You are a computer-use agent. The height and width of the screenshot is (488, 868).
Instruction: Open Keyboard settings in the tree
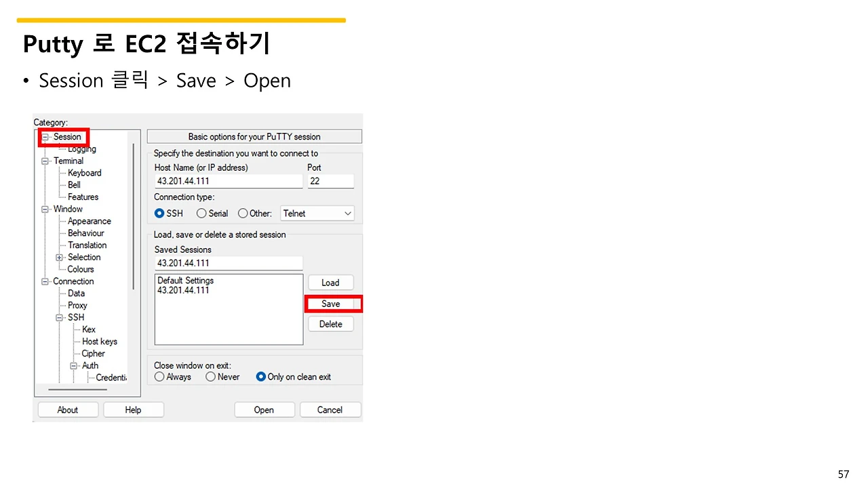pyautogui.click(x=85, y=173)
